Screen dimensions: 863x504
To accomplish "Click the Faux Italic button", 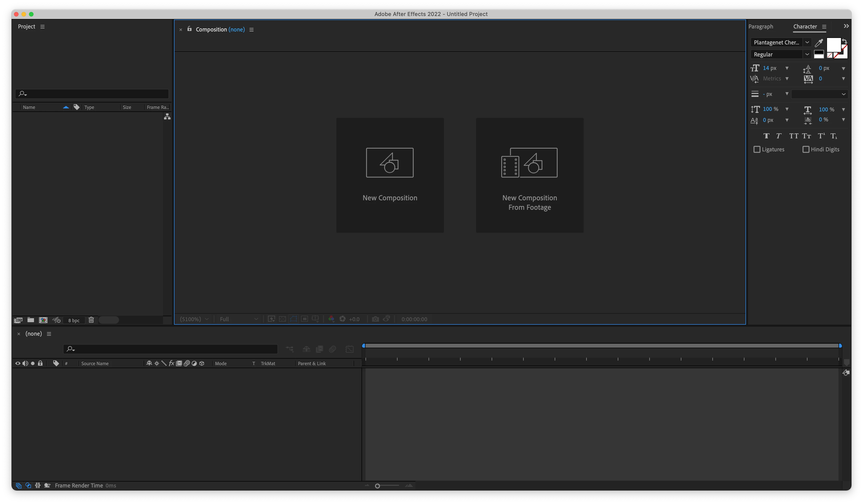I will [x=778, y=136].
